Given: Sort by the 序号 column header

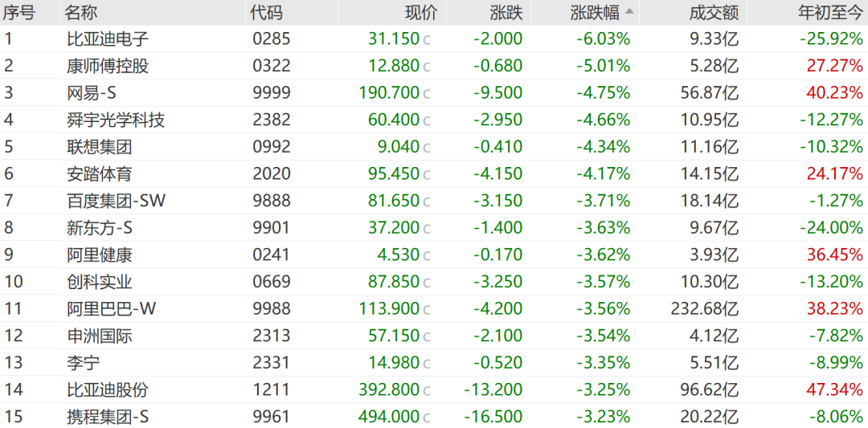Looking at the screenshot, I should 19,12.
